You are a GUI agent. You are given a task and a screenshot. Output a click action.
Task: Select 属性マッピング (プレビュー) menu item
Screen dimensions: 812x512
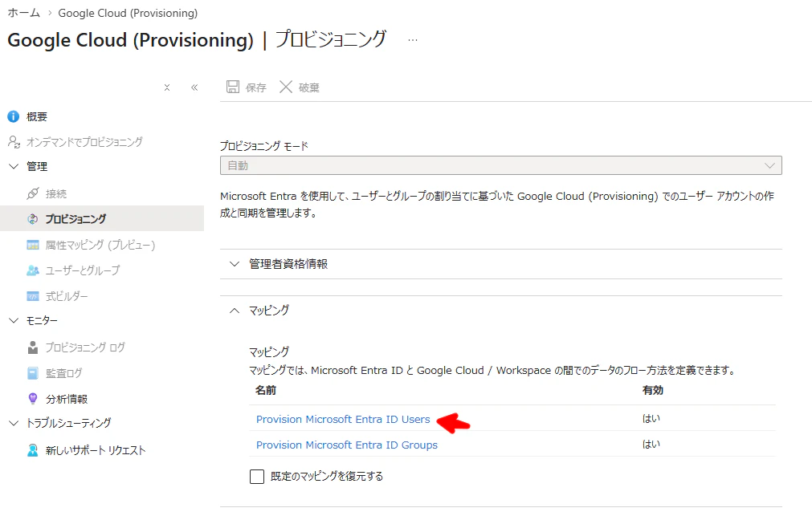[x=100, y=245]
